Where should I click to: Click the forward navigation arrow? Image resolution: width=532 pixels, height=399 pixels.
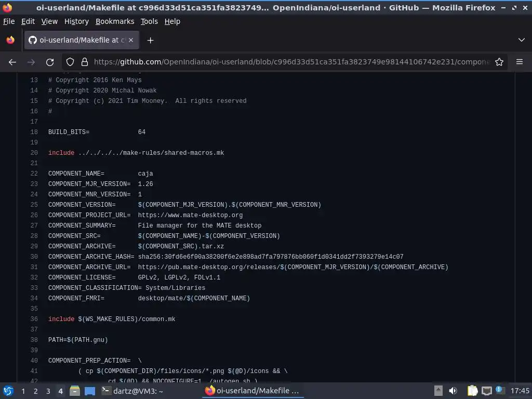(31, 62)
